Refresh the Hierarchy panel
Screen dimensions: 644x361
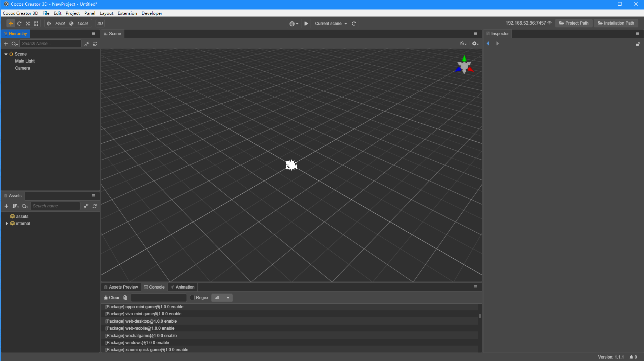click(95, 44)
